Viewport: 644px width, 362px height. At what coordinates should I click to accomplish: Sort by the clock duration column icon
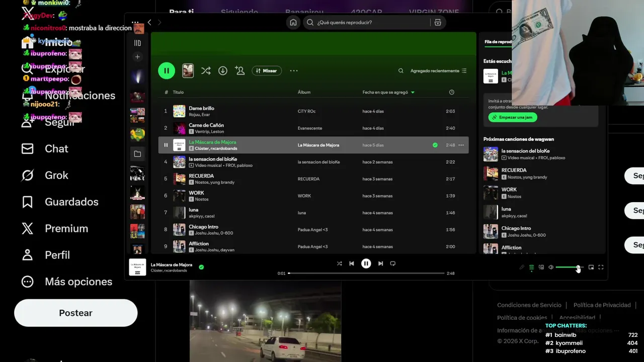(x=451, y=92)
